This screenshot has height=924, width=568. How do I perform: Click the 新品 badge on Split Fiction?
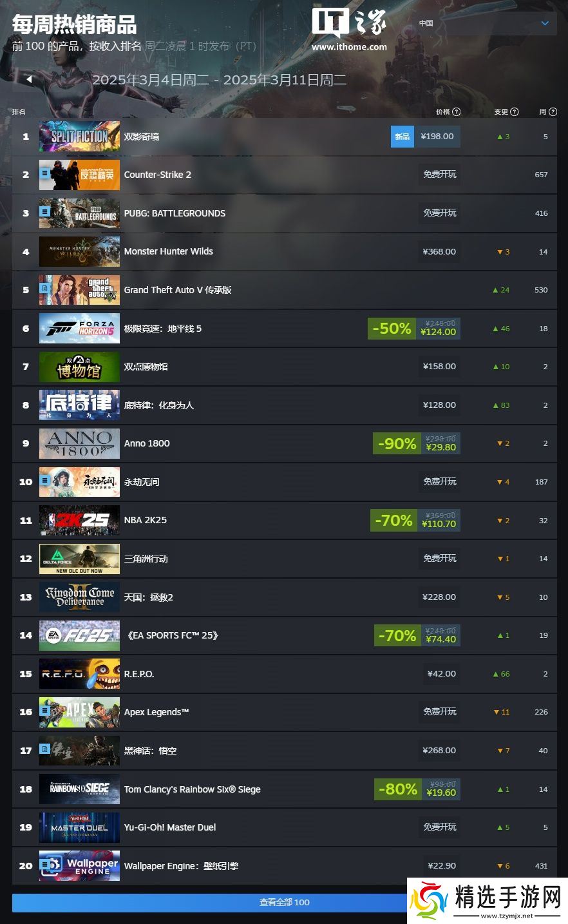click(402, 137)
